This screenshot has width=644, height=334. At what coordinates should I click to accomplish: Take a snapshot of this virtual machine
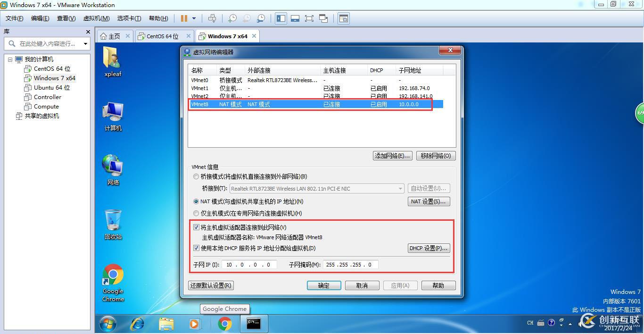[x=232, y=18]
